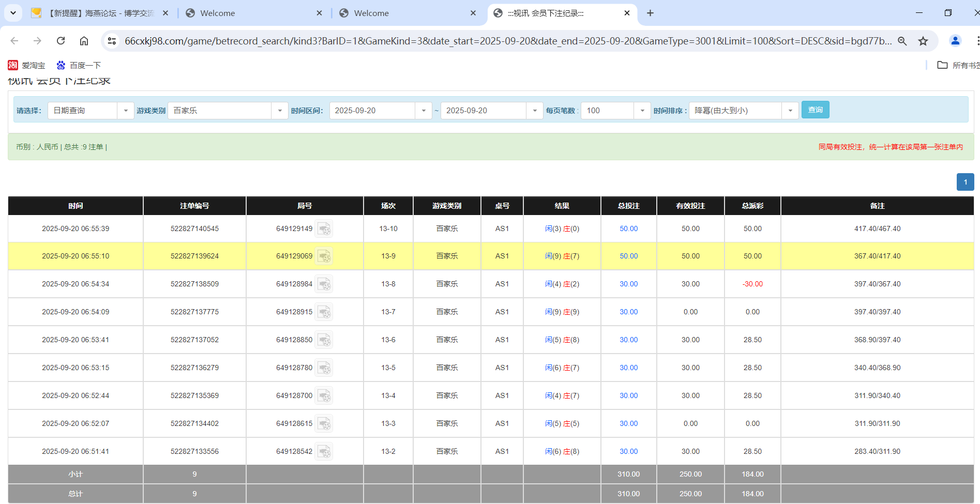Open video replay for 局号 649128542
The image size is (980, 504).
click(x=324, y=451)
